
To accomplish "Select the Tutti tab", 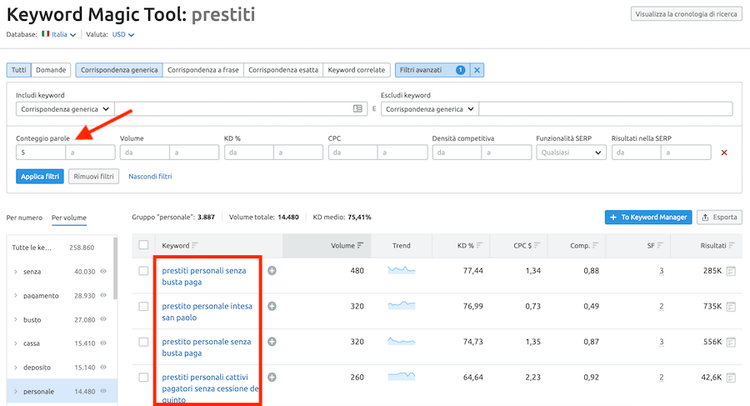I will [19, 70].
